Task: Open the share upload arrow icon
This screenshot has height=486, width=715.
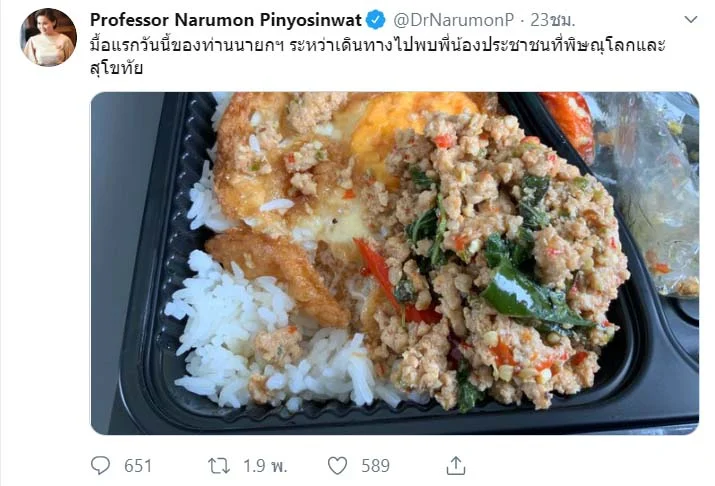Action: [456, 465]
